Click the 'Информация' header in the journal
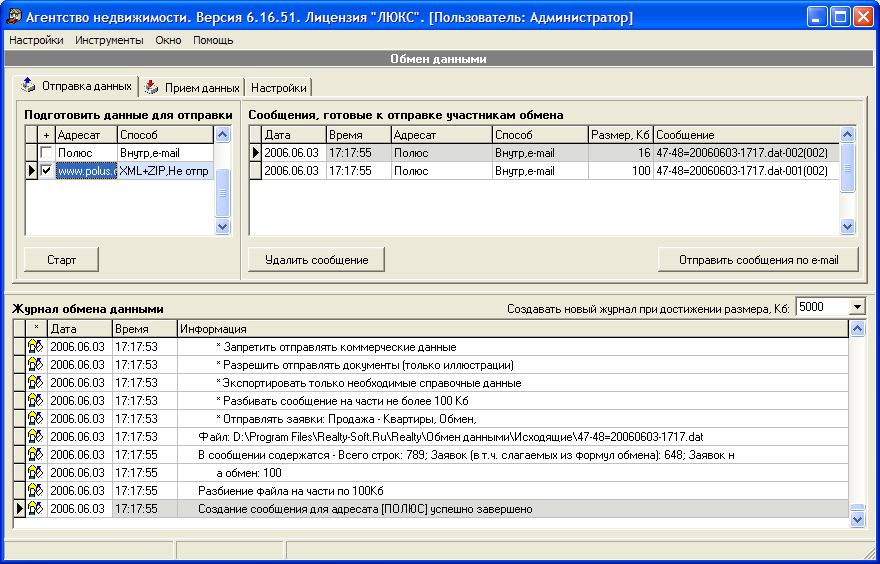Image resolution: width=880 pixels, height=564 pixels. click(x=513, y=329)
